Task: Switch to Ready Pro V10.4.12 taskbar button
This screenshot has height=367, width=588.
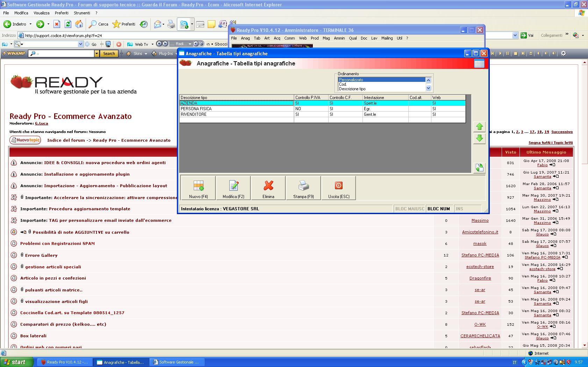Action: [x=65, y=362]
